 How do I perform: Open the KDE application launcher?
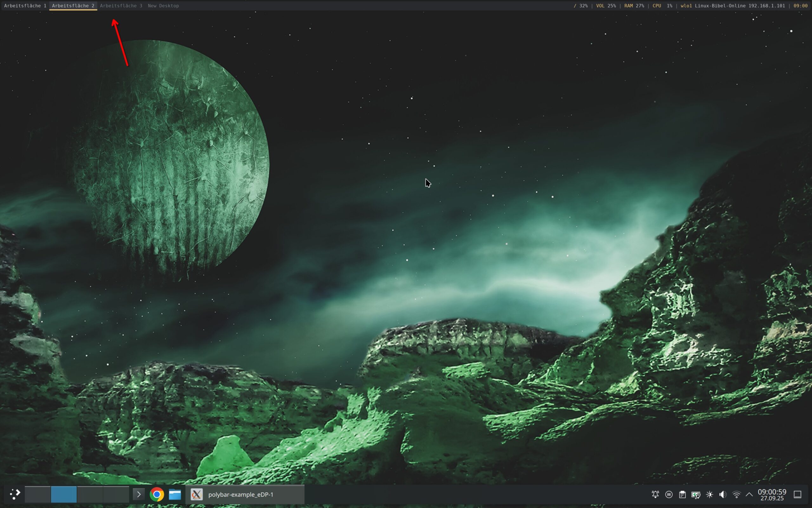(15, 494)
